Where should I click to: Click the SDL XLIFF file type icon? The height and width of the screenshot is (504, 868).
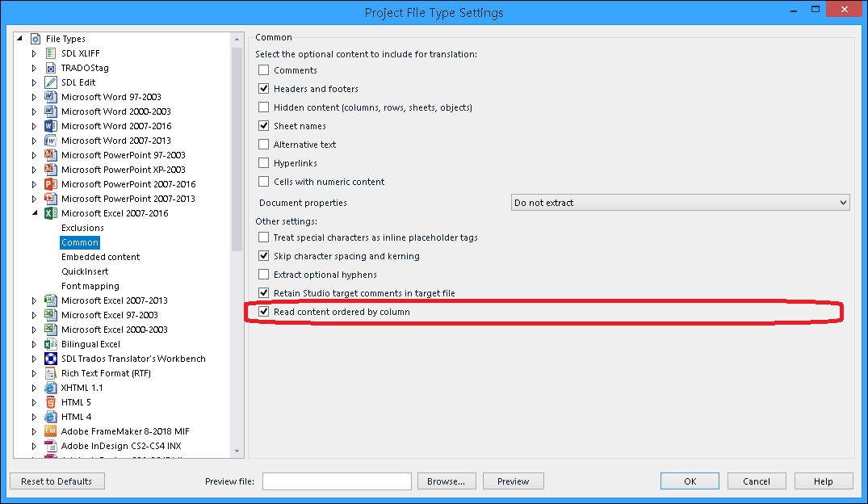coord(50,53)
